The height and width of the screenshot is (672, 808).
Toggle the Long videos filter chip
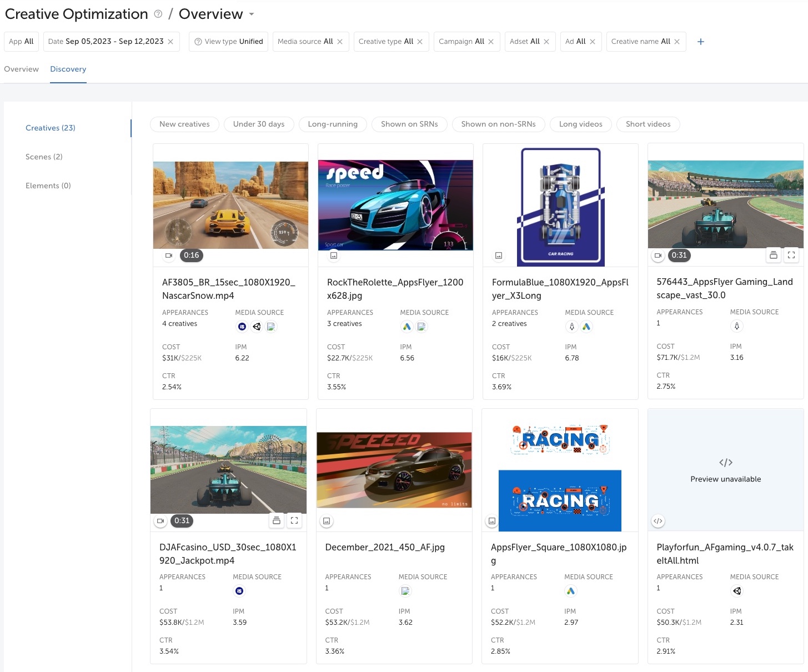[580, 124]
